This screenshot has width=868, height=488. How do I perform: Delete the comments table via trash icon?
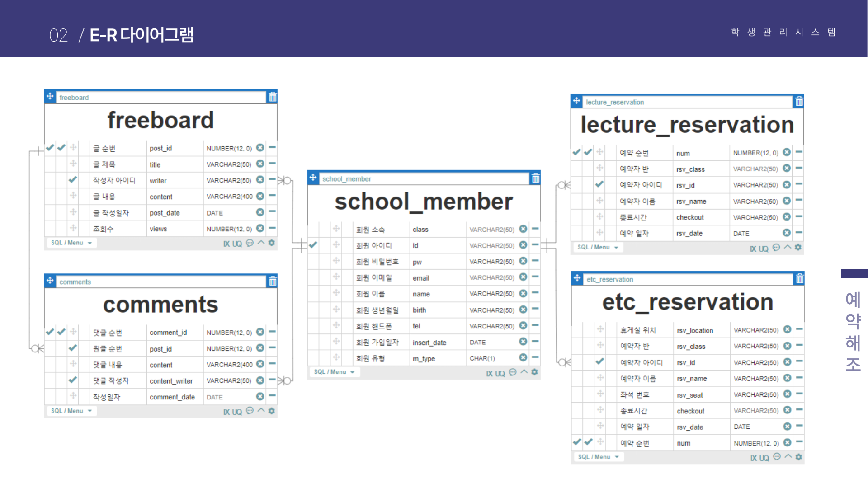pos(273,282)
